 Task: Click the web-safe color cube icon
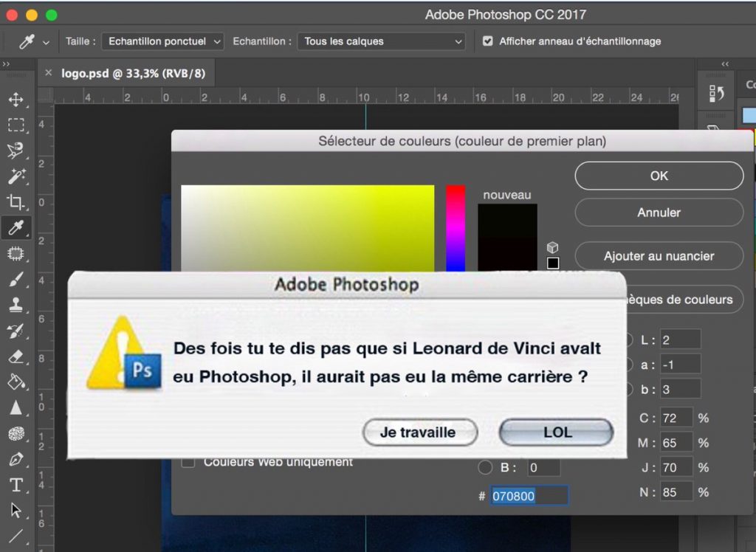pos(552,247)
